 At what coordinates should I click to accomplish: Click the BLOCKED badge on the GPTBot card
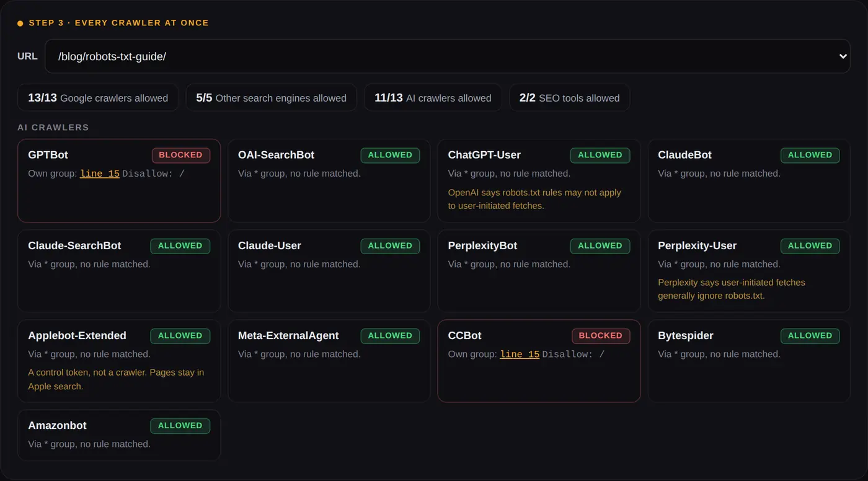tap(180, 155)
